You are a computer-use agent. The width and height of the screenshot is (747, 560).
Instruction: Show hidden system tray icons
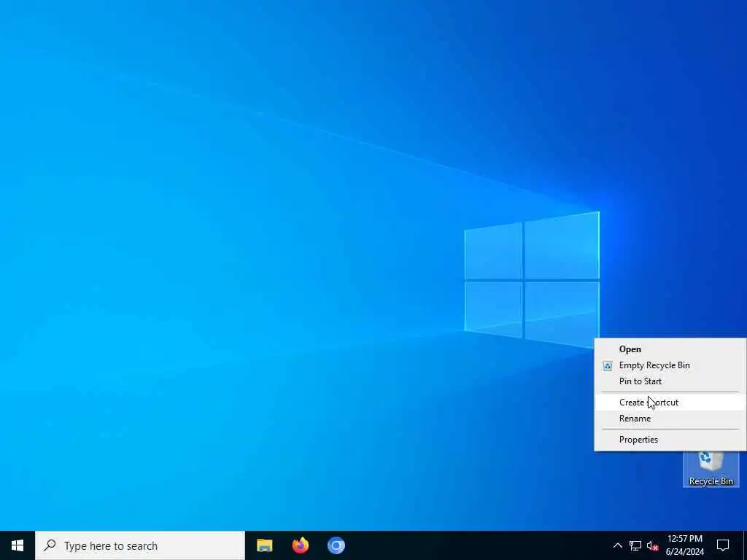coord(617,545)
